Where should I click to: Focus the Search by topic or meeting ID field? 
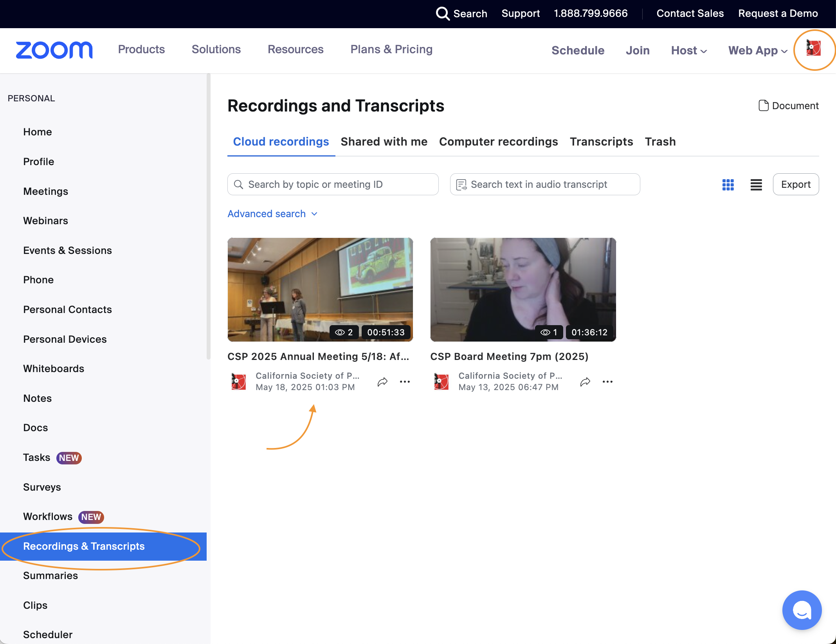[x=333, y=184]
